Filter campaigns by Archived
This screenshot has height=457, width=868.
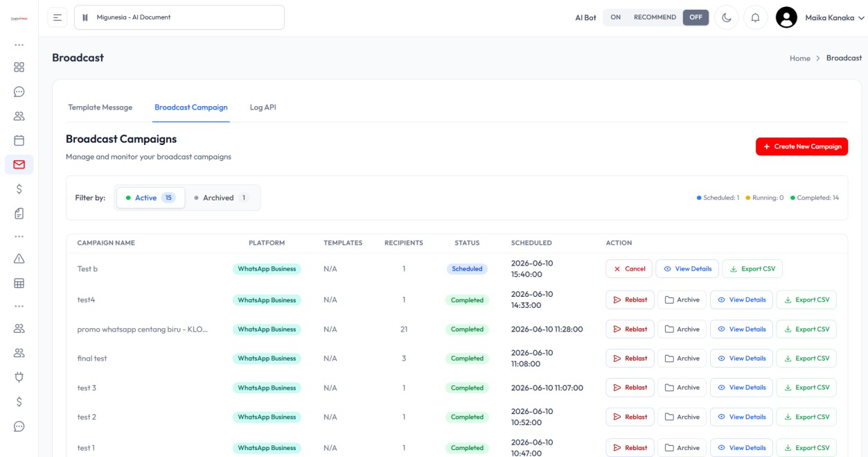coord(222,198)
